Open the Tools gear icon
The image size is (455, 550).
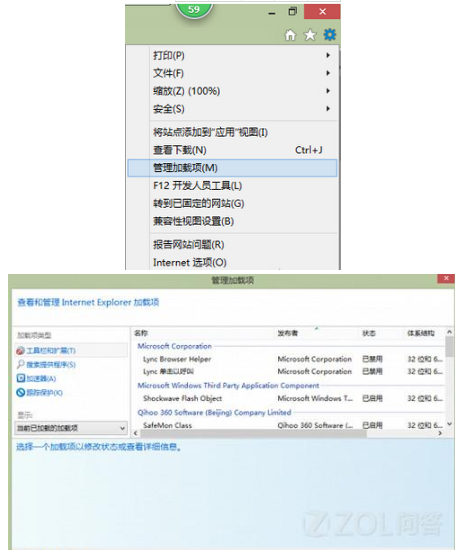pyautogui.click(x=330, y=35)
